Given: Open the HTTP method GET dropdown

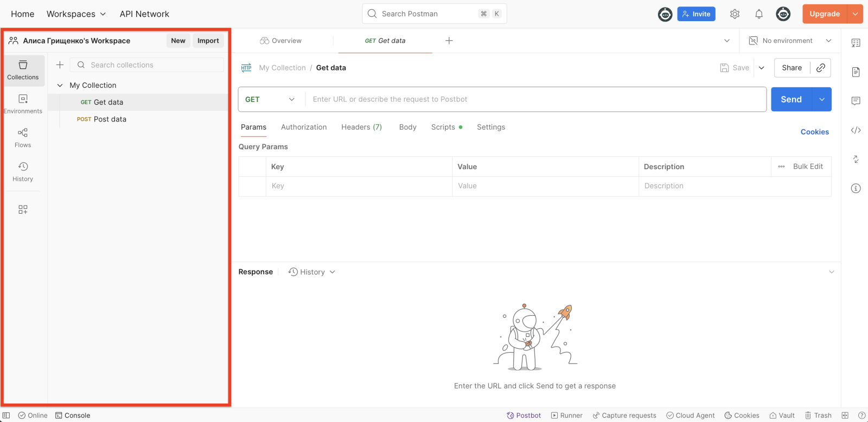Looking at the screenshot, I should [x=271, y=99].
